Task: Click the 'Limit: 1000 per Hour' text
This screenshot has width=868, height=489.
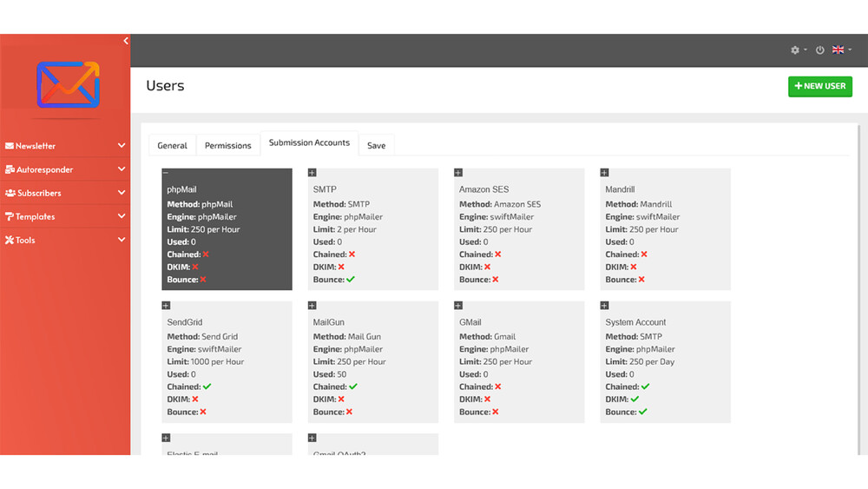Action: click(206, 361)
